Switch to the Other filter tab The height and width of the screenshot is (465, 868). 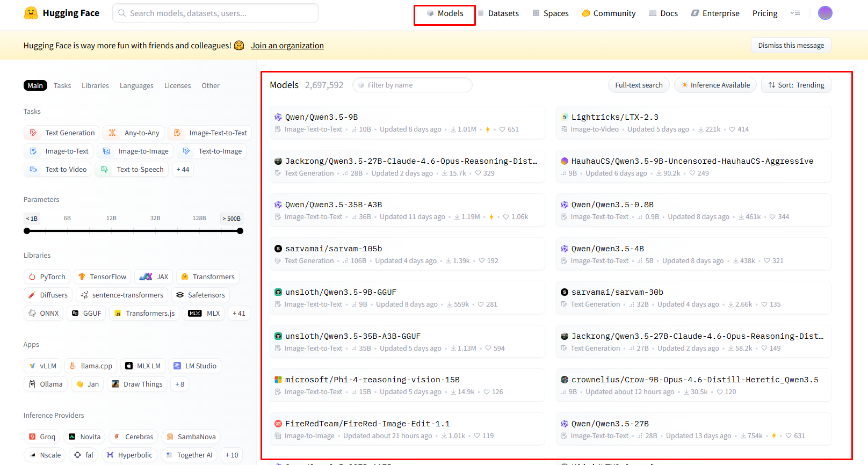[211, 85]
